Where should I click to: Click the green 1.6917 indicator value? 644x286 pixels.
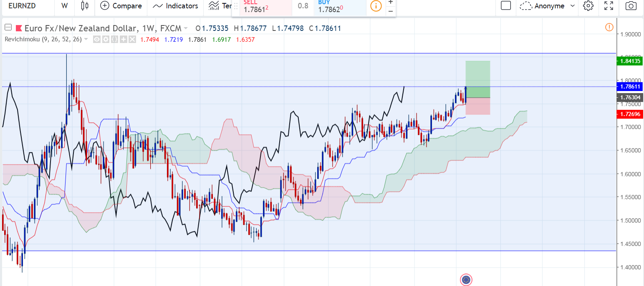coord(221,39)
